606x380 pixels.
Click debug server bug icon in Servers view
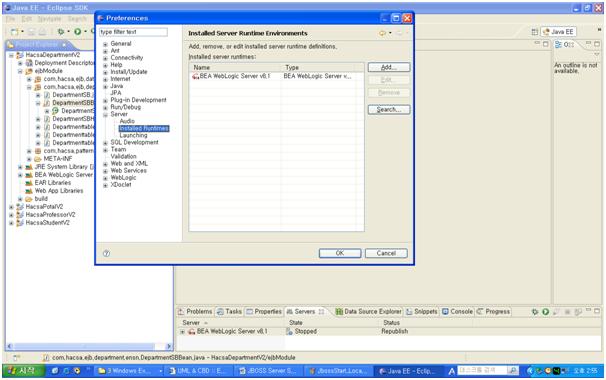[x=535, y=312]
